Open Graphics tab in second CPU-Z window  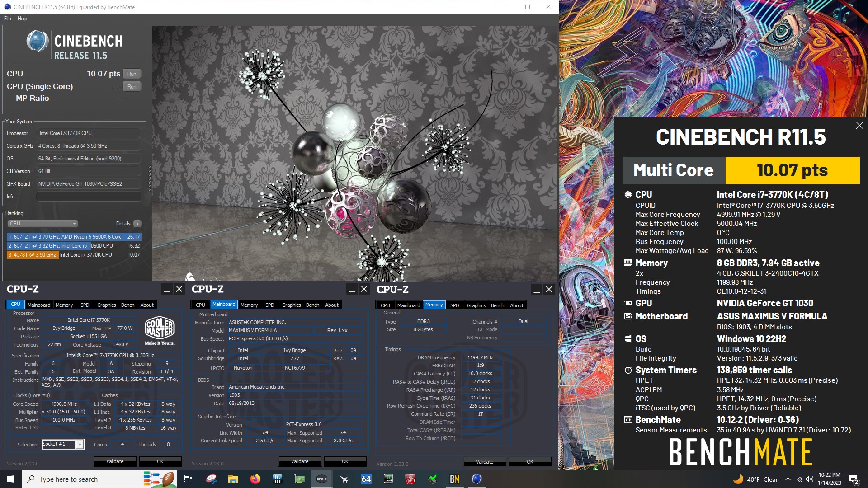[x=292, y=305]
